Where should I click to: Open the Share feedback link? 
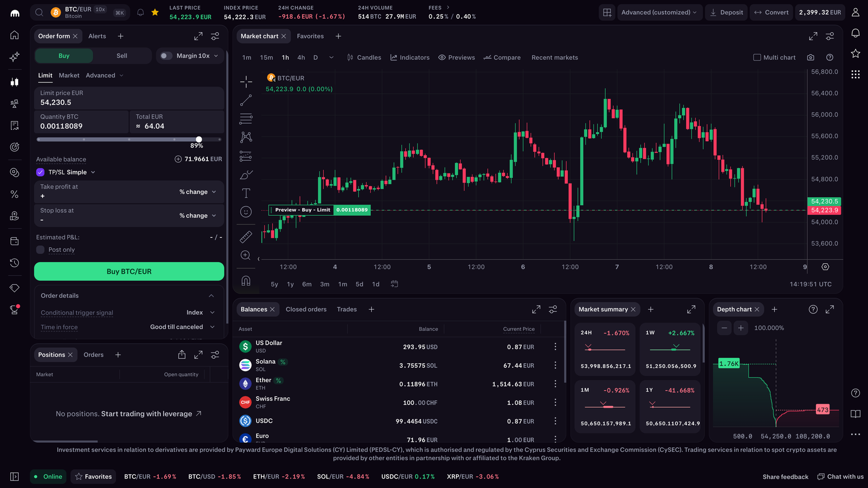tap(785, 477)
